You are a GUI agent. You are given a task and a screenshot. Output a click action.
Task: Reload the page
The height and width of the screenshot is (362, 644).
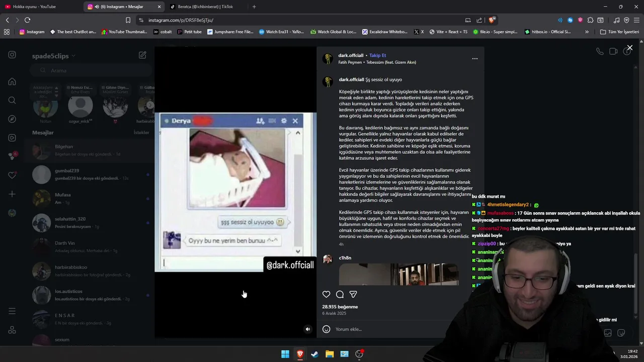tap(27, 20)
